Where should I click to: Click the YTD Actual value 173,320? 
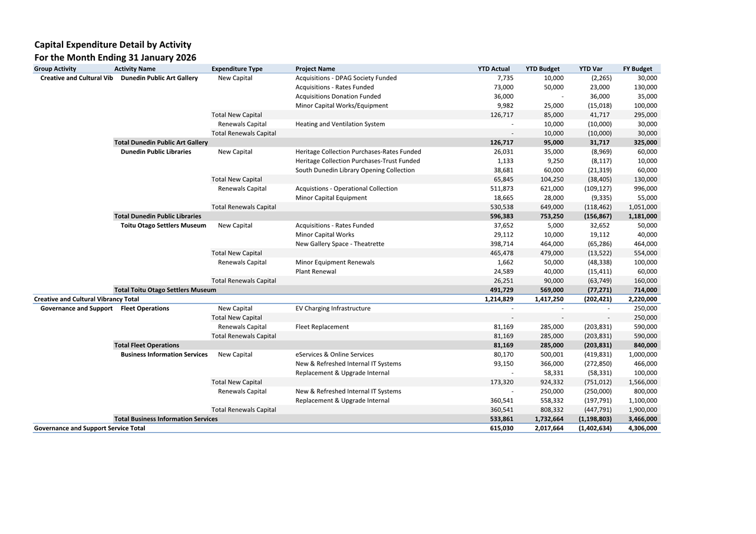pyautogui.click(x=501, y=382)
